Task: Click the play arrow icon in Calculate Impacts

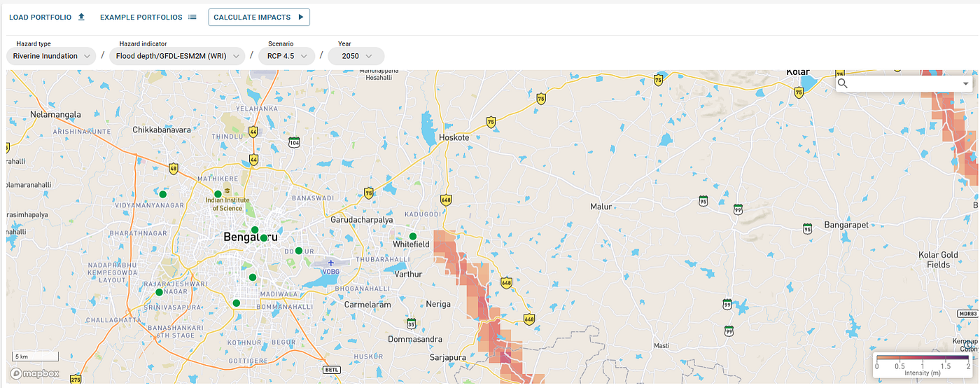Action: click(300, 17)
